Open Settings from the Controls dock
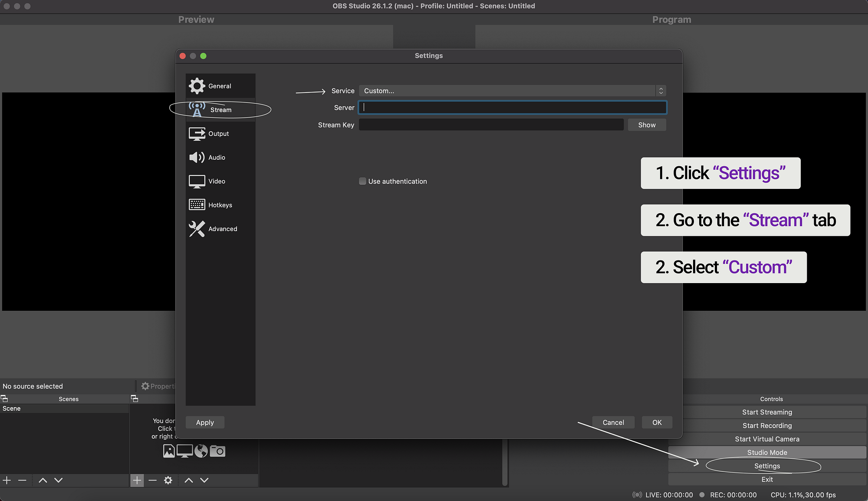The image size is (868, 501). coord(767,466)
